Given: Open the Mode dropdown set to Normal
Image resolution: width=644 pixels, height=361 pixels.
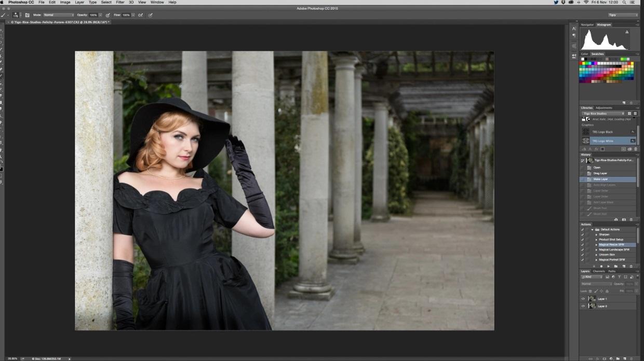Looking at the screenshot, I should (x=59, y=15).
